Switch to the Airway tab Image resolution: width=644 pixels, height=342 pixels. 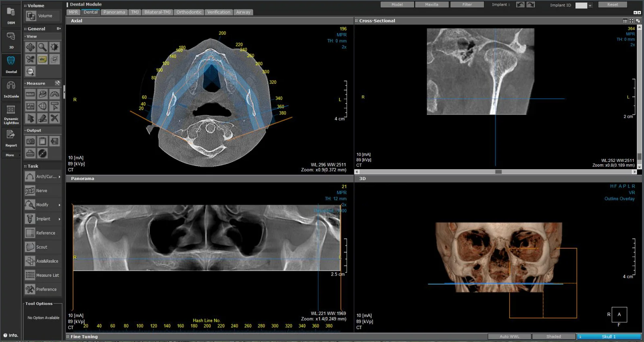tap(243, 12)
